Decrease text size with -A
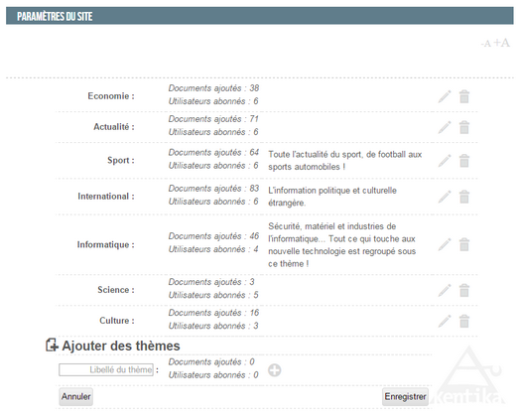Image resolution: width=519 pixels, height=420 pixels. [485, 44]
